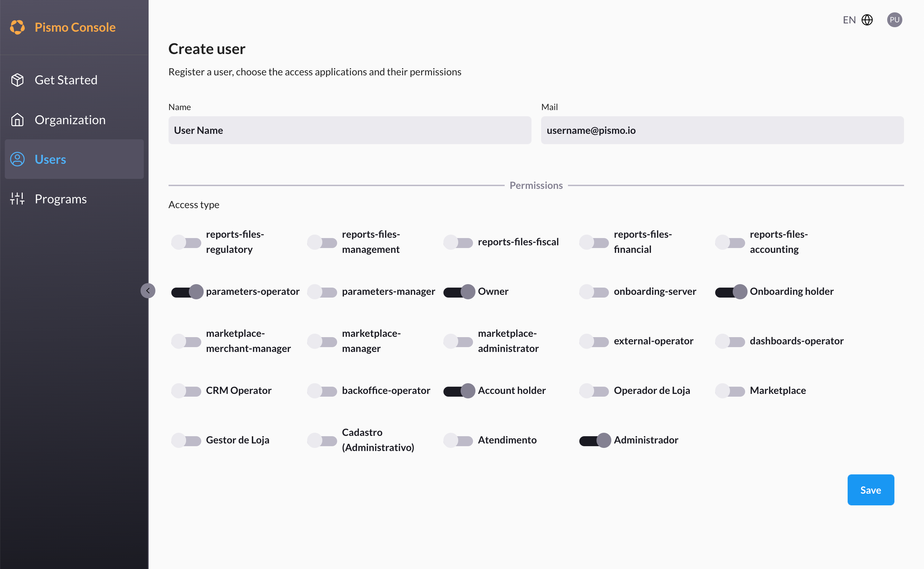
Task: Click the Pismo Console logo icon
Action: [x=17, y=27]
